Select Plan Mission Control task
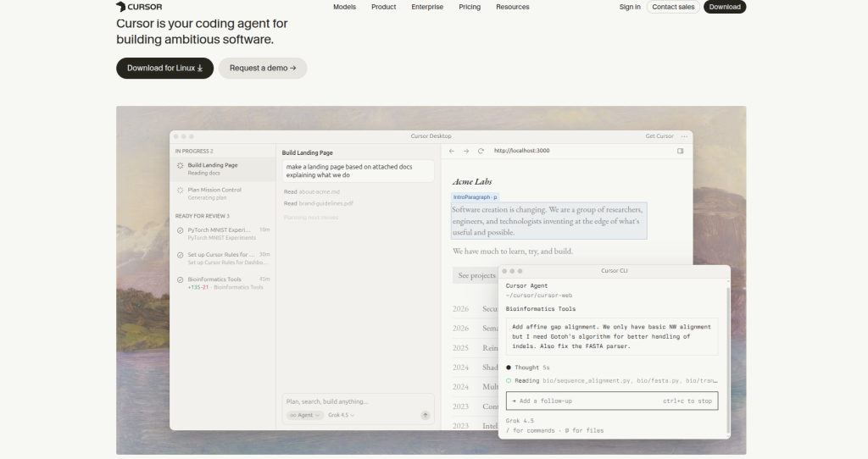The image size is (868, 459). (x=223, y=194)
